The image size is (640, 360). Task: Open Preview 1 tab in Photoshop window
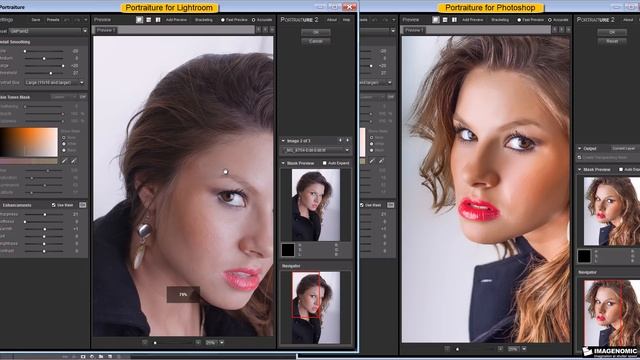[414, 30]
